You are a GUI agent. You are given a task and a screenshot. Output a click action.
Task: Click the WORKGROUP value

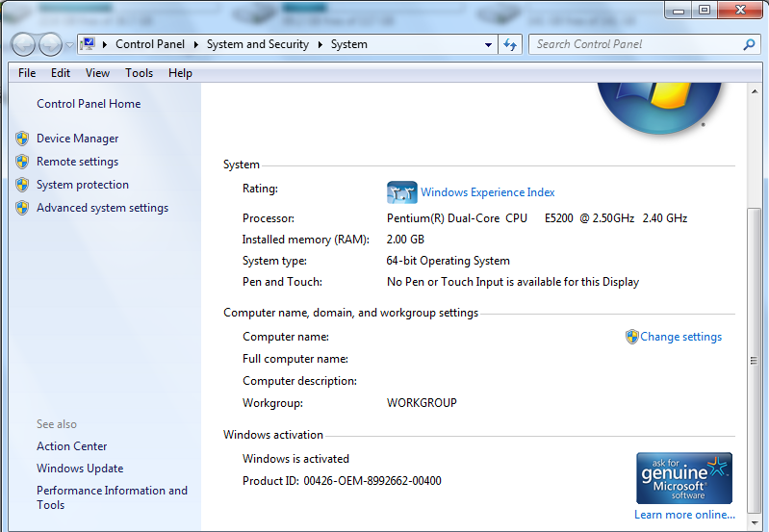tap(422, 402)
